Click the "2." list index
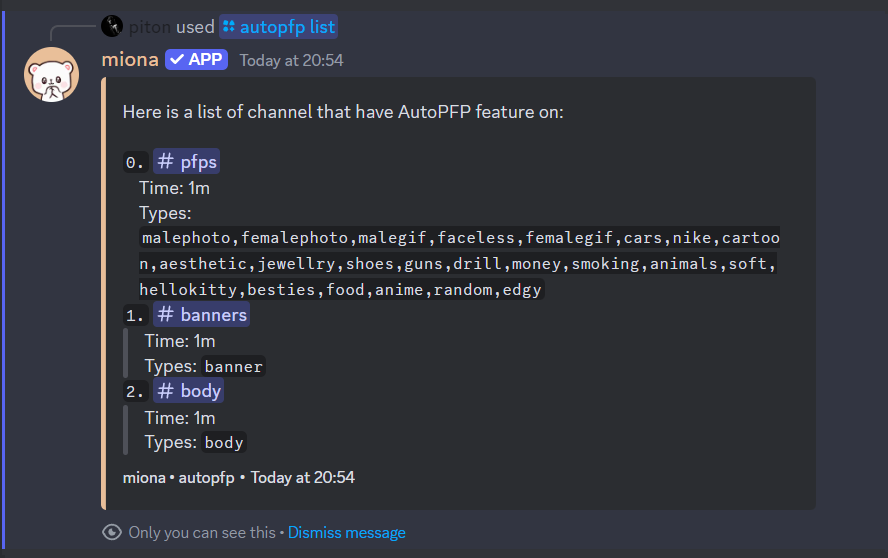888x558 pixels. (x=135, y=391)
